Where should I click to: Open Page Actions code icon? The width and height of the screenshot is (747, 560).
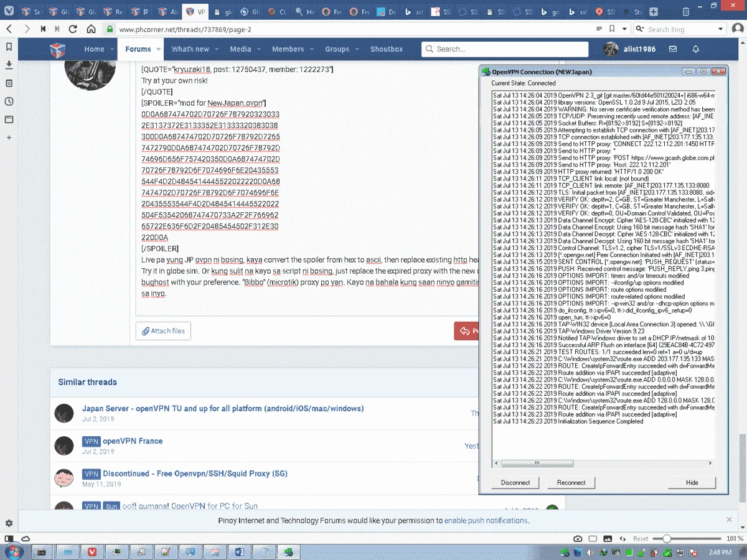click(624, 538)
